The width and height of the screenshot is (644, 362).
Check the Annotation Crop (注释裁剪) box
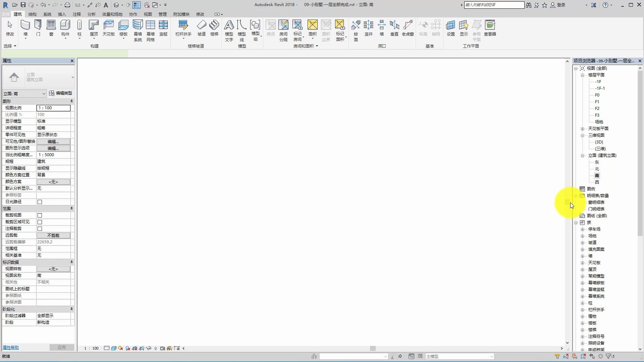40,229
